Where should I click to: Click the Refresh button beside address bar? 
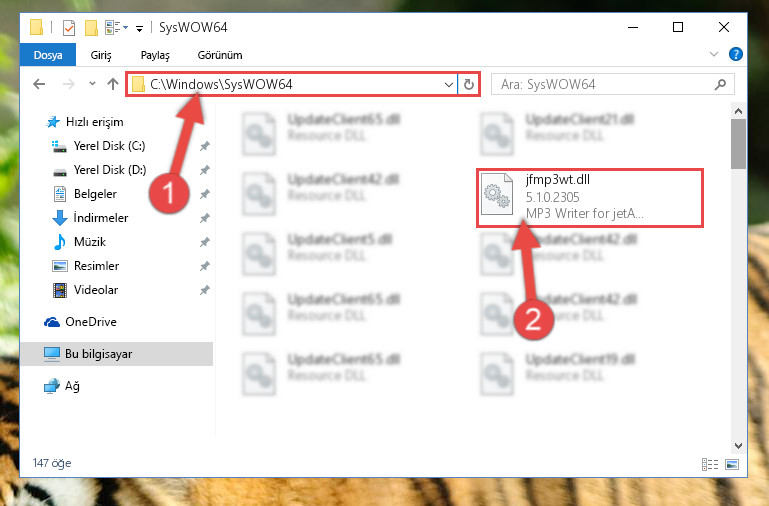click(469, 84)
